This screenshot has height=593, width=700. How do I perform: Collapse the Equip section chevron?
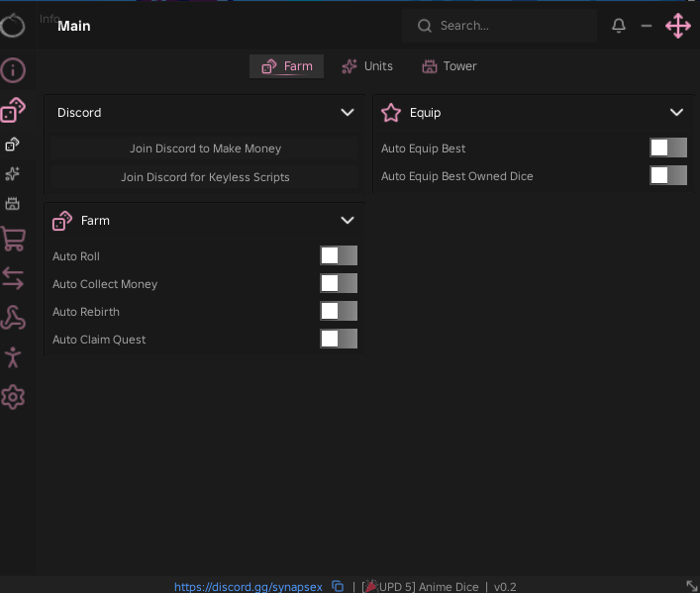point(677,113)
